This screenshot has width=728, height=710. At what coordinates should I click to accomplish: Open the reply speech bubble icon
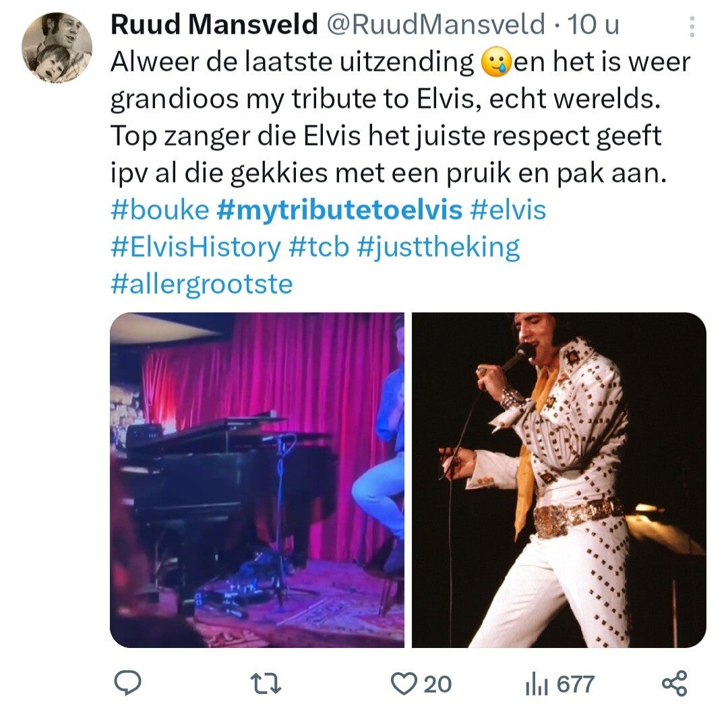[127, 683]
